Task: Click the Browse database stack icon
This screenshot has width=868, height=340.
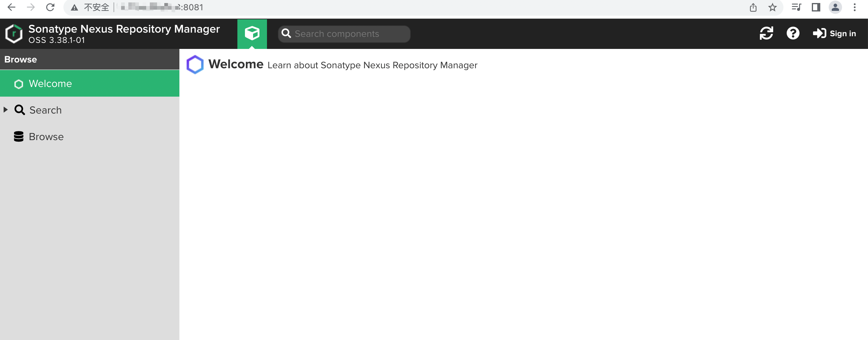Action: point(18,136)
